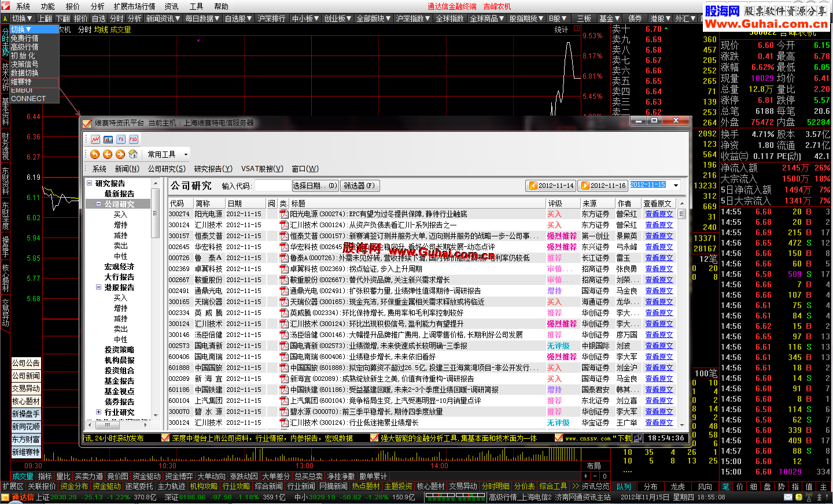Collapse the 港股报告 tree node

99,287
